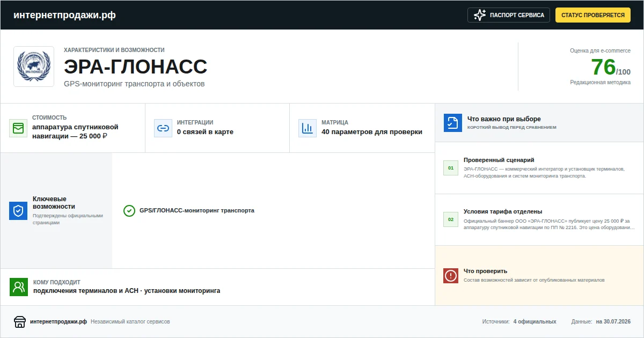Click subtitle GPS-мониторинг транспорта и объектов

pos(134,84)
